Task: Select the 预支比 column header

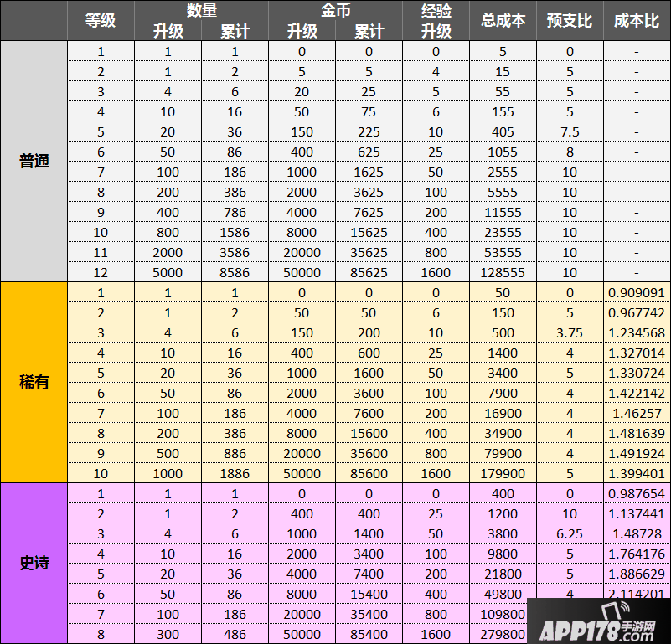Action: click(x=570, y=21)
